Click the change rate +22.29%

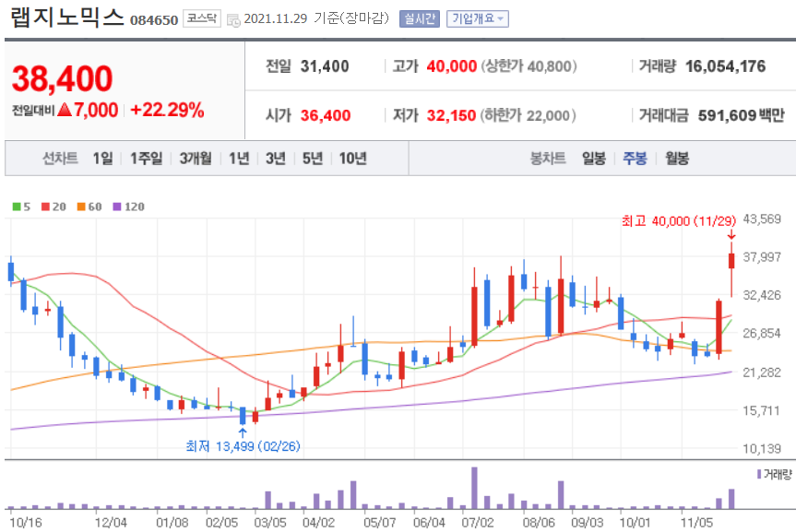tap(167, 110)
